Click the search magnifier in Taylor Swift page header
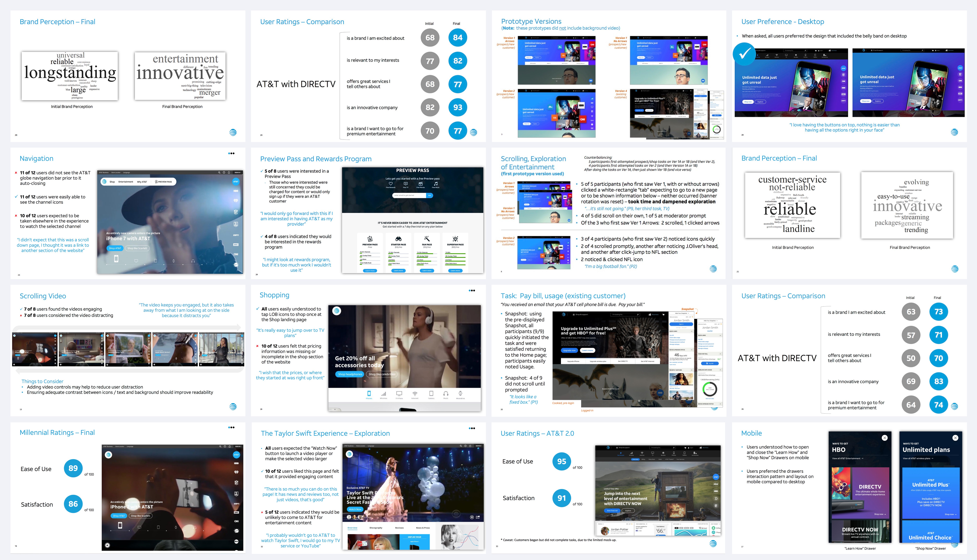977x560 pixels. point(461,446)
